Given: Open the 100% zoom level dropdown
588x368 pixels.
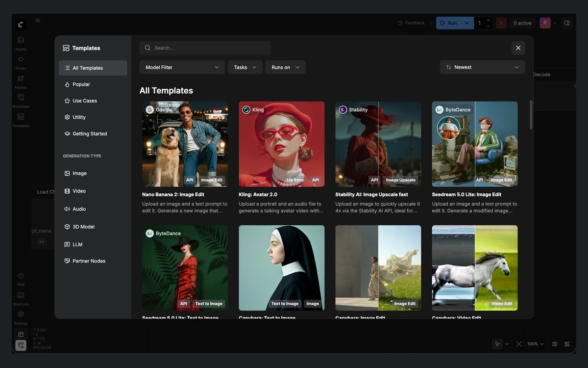Looking at the screenshot, I should pos(536,344).
